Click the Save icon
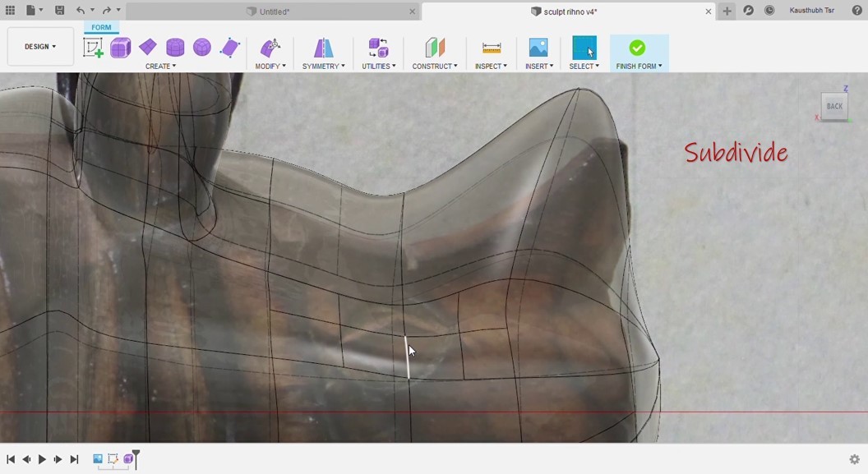Image resolution: width=868 pixels, height=474 pixels. point(59,10)
